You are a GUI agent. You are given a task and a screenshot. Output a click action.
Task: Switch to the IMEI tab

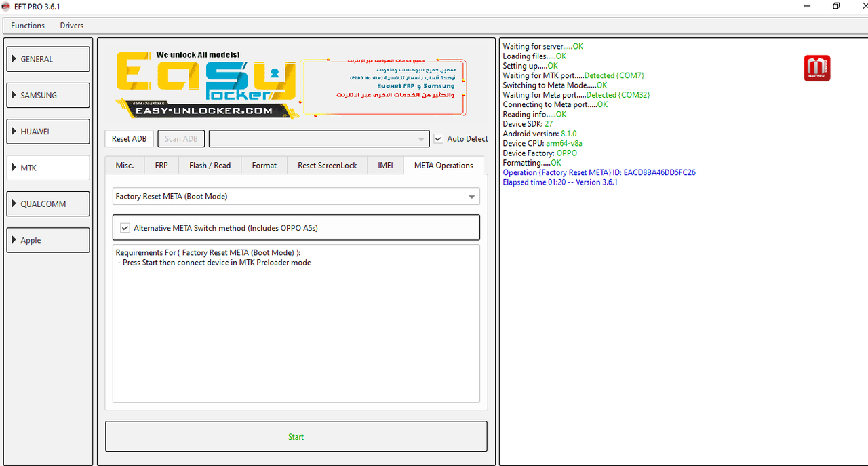(385, 165)
